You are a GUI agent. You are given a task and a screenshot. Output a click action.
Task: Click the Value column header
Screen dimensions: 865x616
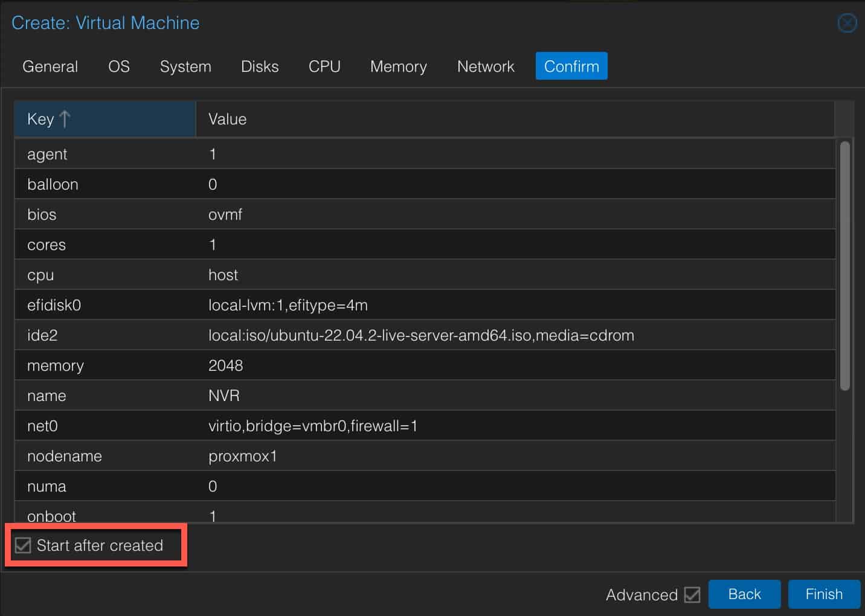pos(515,119)
